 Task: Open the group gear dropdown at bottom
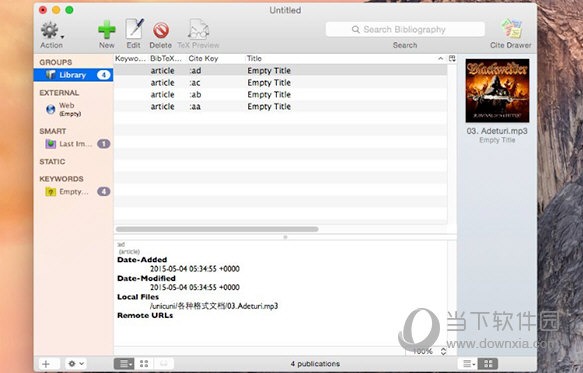pos(76,364)
